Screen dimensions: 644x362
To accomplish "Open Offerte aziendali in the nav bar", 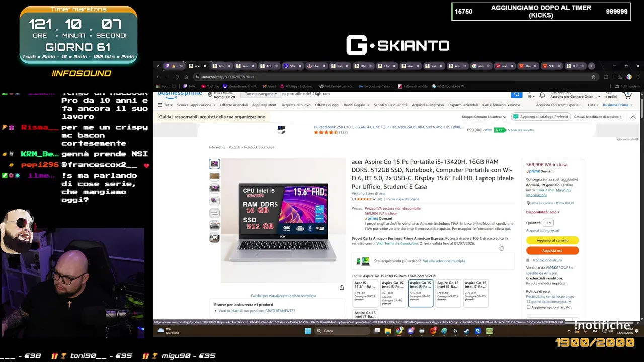I will tap(233, 105).
